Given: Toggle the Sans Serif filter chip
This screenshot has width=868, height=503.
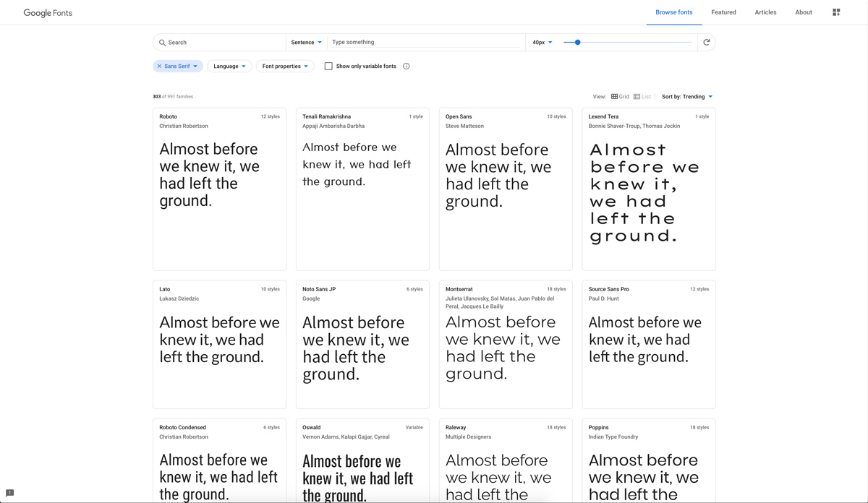Looking at the screenshot, I should (x=177, y=66).
